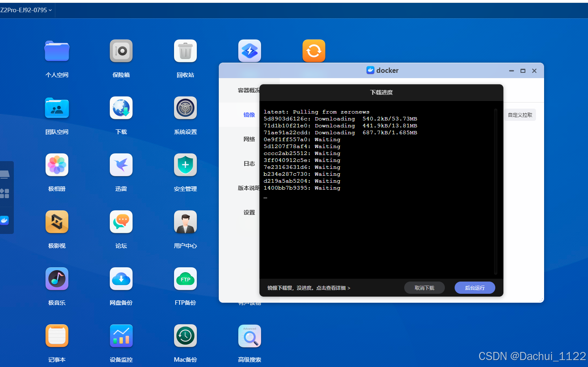Open the 论坛 chat bubble icon
588x367 pixels.
point(121,222)
